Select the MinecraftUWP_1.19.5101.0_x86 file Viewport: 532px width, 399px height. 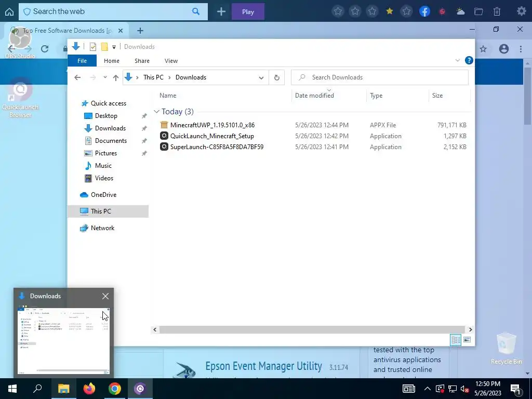pos(212,125)
